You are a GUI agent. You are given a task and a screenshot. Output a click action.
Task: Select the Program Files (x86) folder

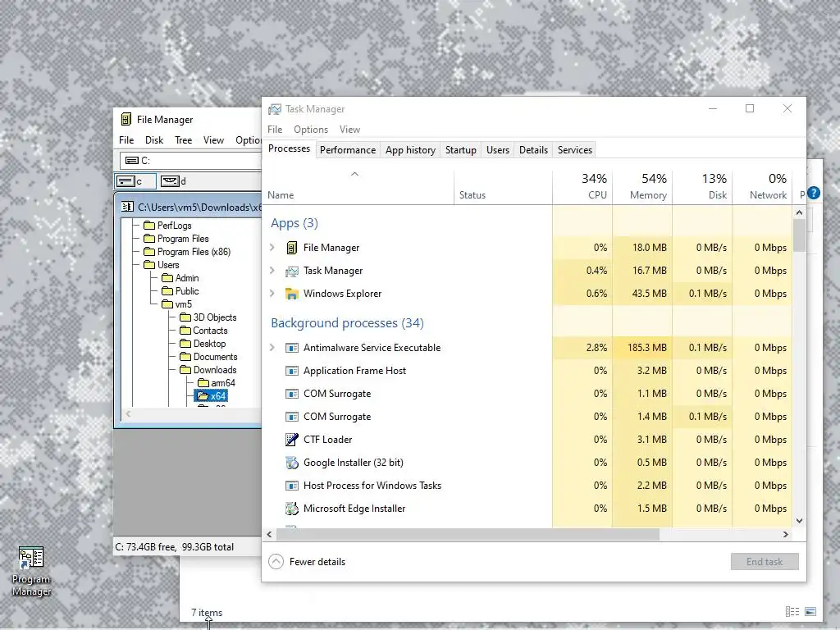pyautogui.click(x=188, y=252)
